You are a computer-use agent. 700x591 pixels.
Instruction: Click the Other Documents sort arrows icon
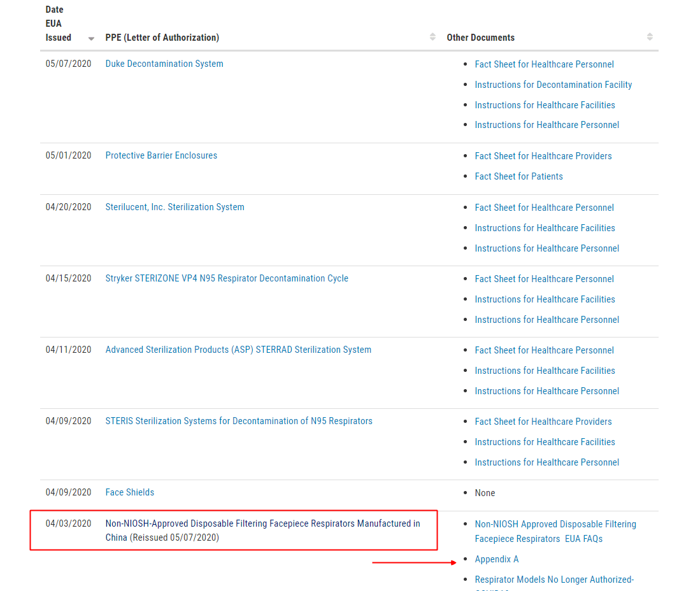(650, 37)
